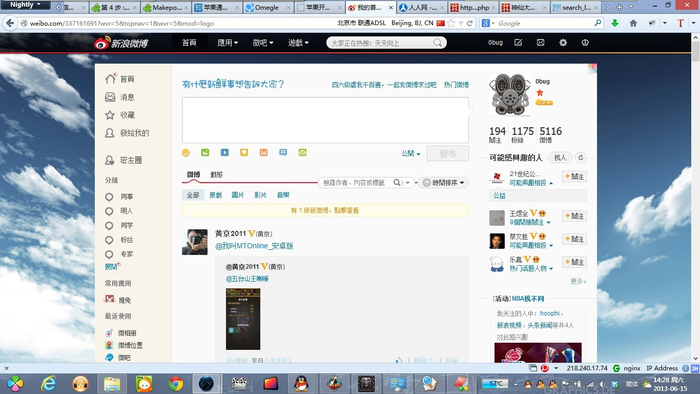
Task: Follow the first V-verified suggested user
Action: click(x=574, y=216)
